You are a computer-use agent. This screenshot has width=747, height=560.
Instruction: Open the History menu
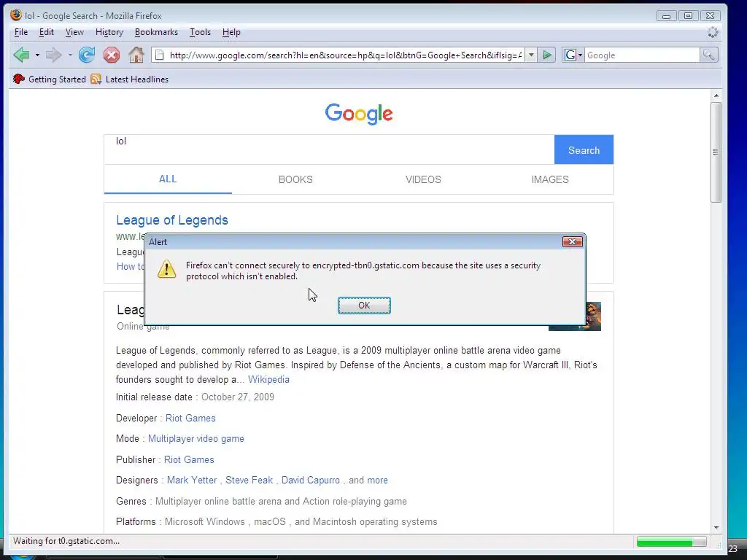pos(109,32)
